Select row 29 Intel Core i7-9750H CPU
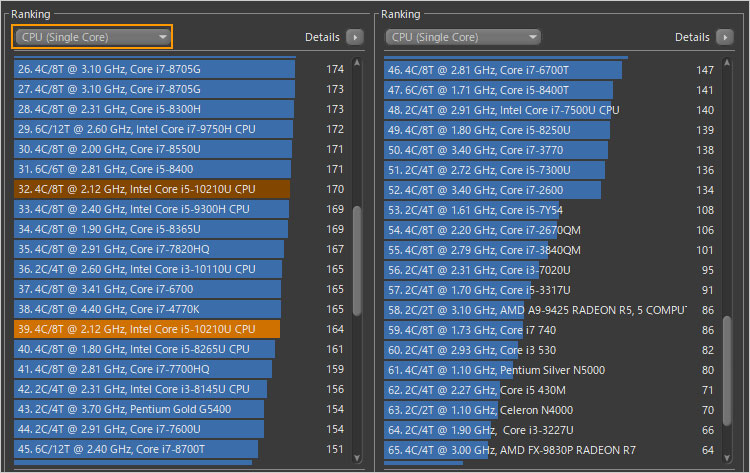750x473 pixels. pos(179,129)
